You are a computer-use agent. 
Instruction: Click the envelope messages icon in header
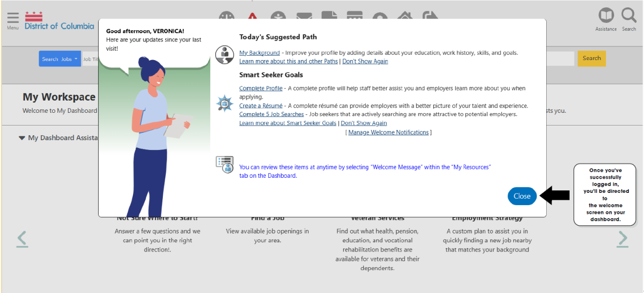point(304,16)
